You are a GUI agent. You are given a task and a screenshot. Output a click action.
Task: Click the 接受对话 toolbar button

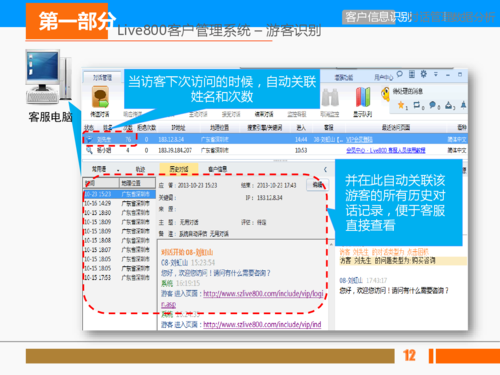tap(231, 114)
